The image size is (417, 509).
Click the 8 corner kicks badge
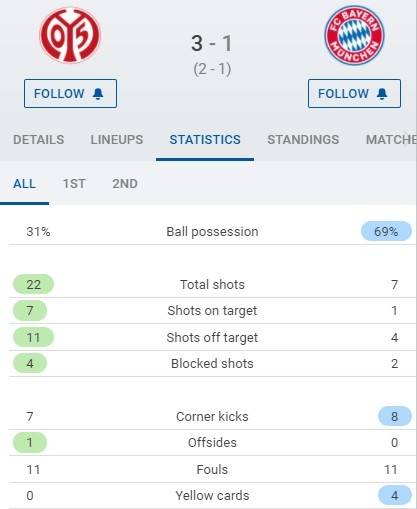395,416
